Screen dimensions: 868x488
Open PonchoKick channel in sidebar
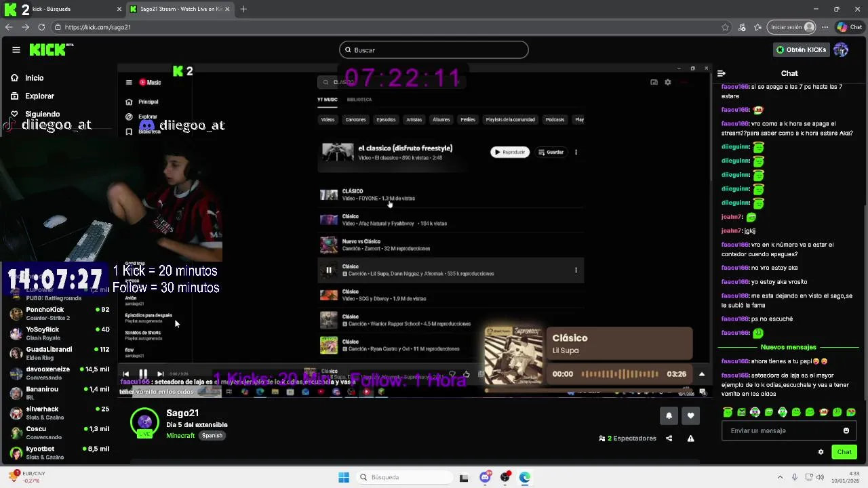point(60,313)
